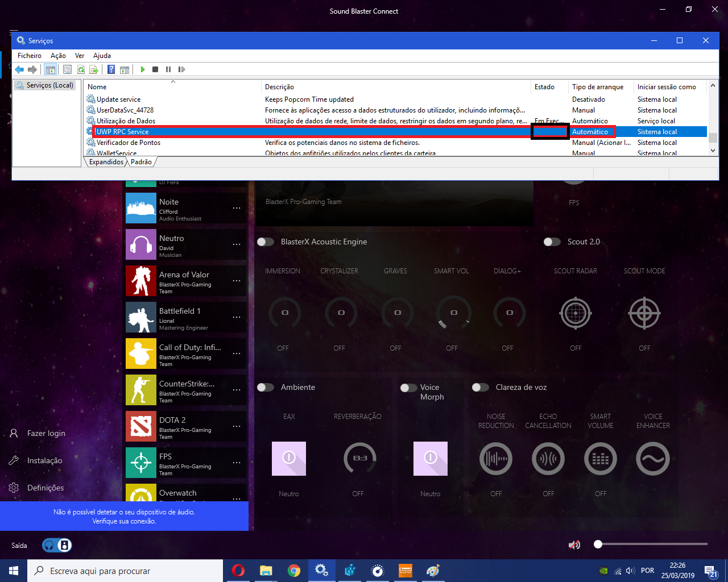This screenshot has width=728, height=582.
Task: Click the Noise Reduction icon
Action: [496, 459]
